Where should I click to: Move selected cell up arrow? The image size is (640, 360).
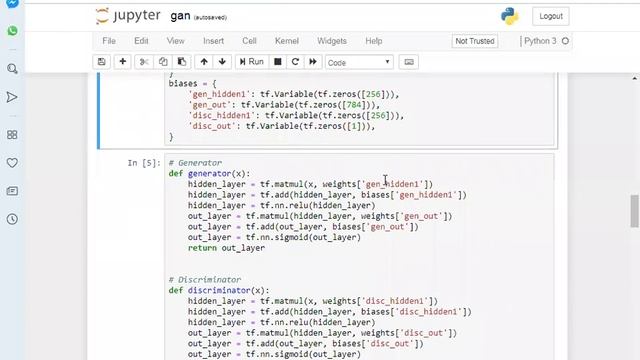[x=204, y=62]
